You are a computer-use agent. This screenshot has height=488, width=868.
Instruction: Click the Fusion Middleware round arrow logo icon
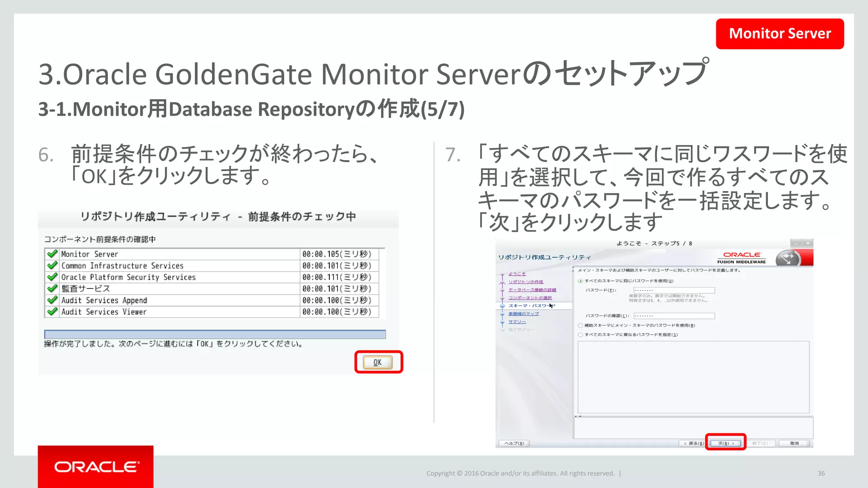click(787, 258)
